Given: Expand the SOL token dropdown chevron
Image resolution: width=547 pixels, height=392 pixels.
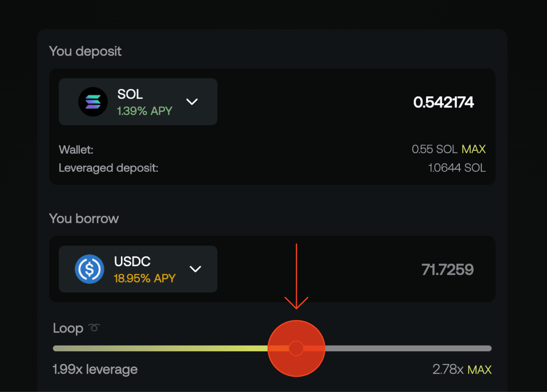Looking at the screenshot, I should 192,102.
